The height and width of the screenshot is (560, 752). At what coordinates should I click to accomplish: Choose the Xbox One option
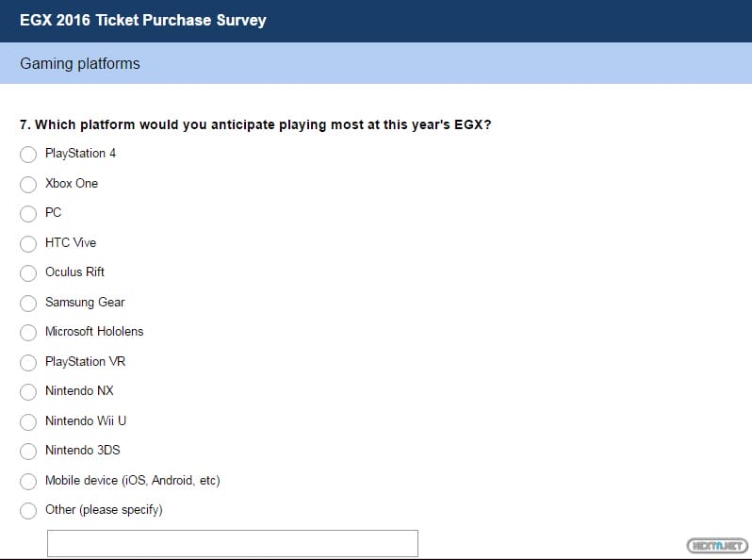point(28,184)
